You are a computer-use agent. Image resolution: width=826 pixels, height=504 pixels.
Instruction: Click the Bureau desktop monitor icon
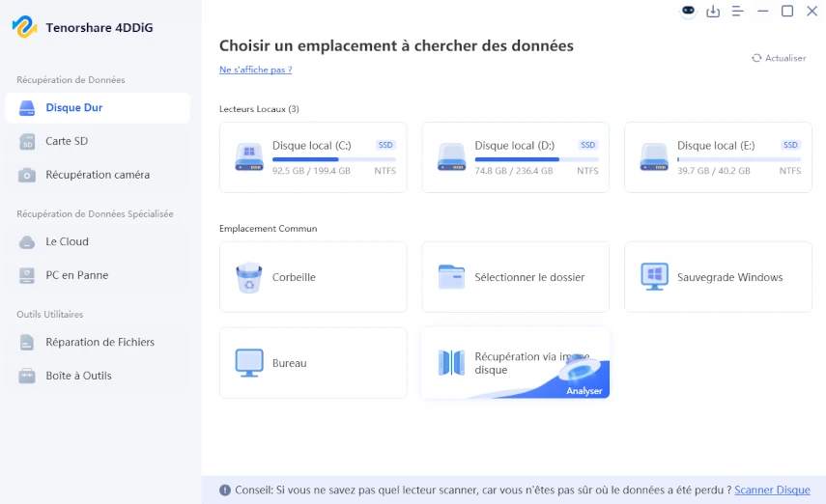tap(248, 363)
